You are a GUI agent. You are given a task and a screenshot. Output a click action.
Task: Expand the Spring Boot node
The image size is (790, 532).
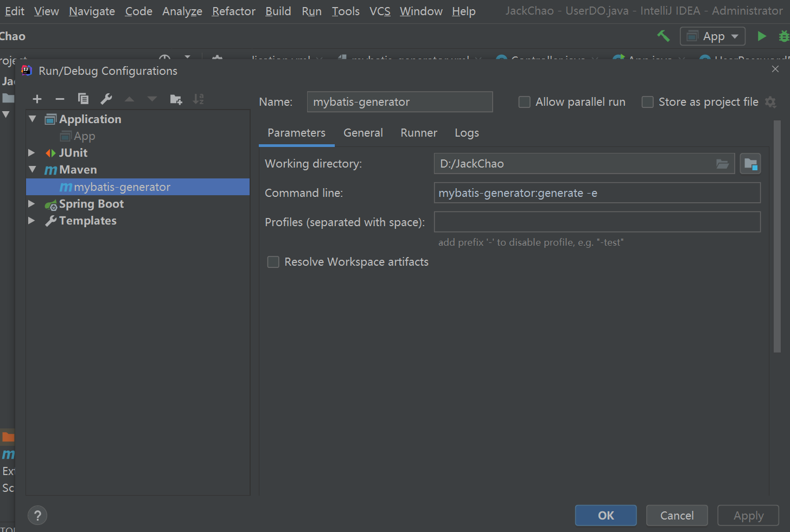pyautogui.click(x=31, y=204)
